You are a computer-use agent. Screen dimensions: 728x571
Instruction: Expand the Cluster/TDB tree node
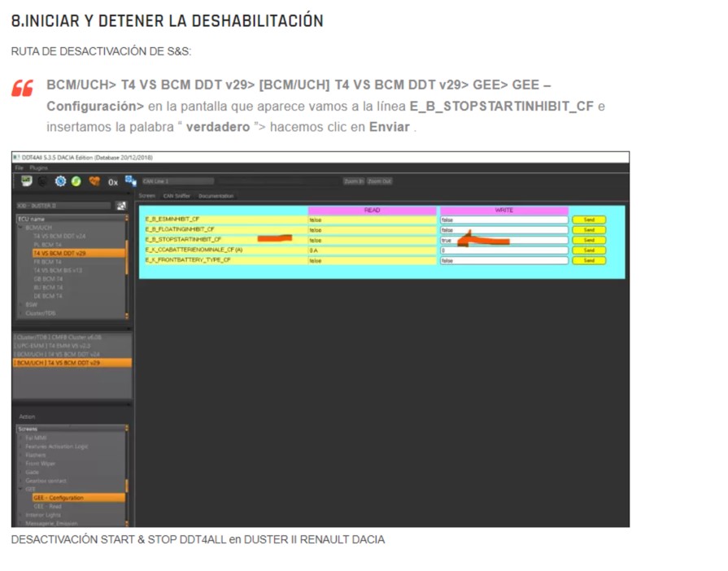coord(20,313)
